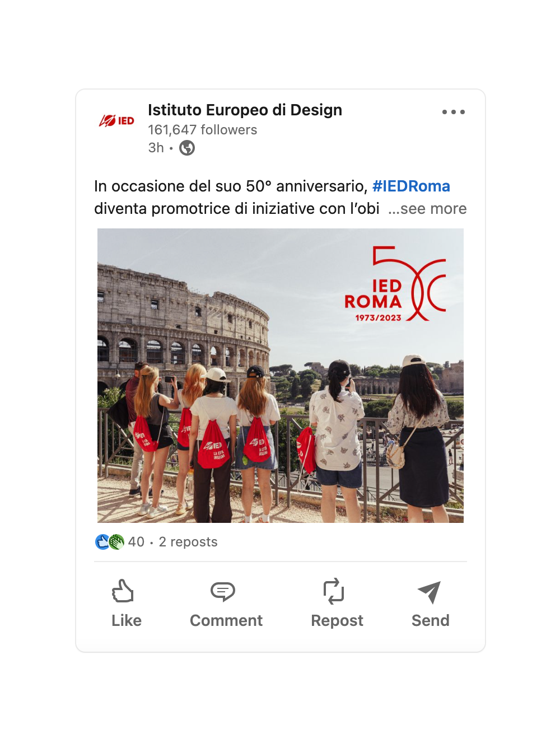This screenshot has width=560, height=739.
Task: Click the Send text label
Action: coord(431,620)
